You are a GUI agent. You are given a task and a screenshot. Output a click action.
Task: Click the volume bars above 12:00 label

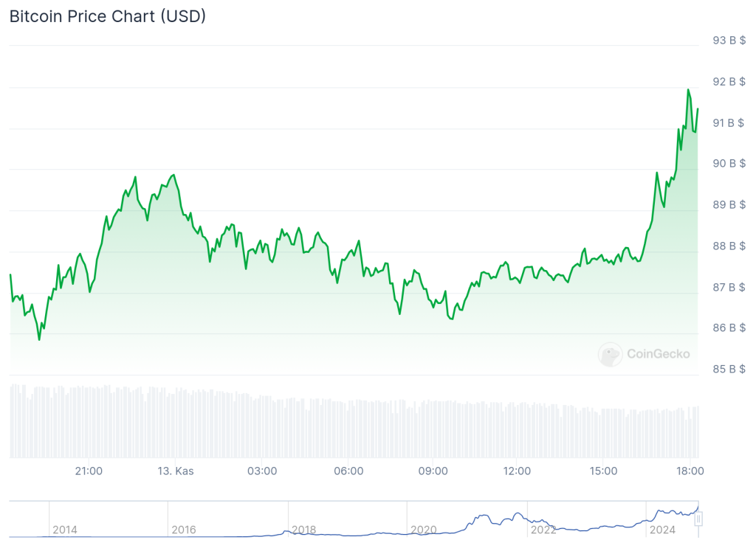click(517, 430)
